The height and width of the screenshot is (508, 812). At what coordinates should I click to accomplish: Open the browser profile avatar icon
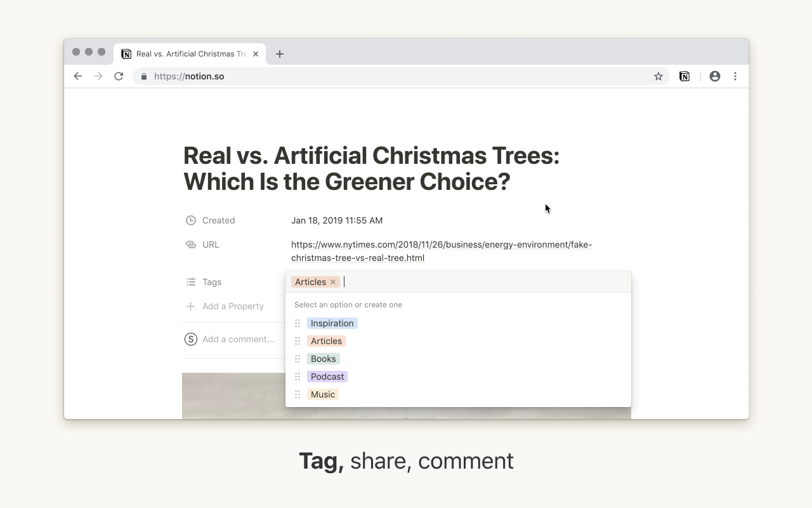(715, 76)
